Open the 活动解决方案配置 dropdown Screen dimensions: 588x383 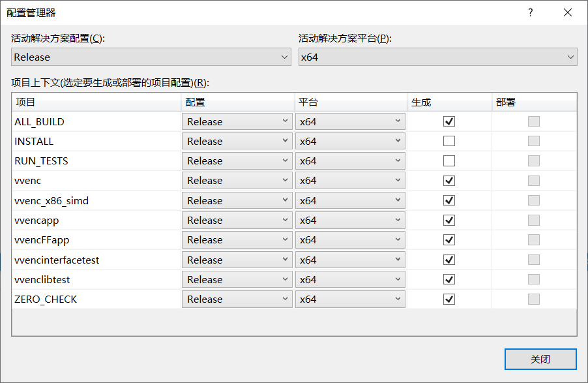point(150,57)
